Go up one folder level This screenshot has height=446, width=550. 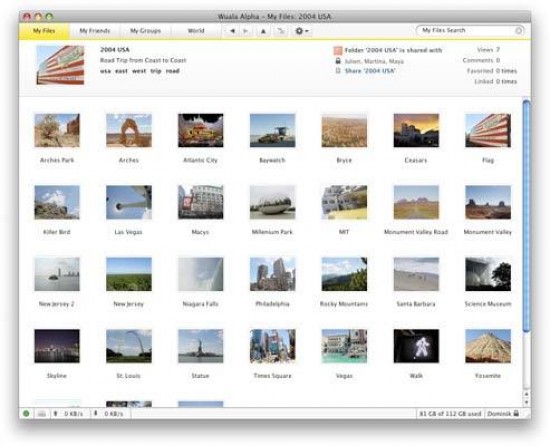point(263,31)
